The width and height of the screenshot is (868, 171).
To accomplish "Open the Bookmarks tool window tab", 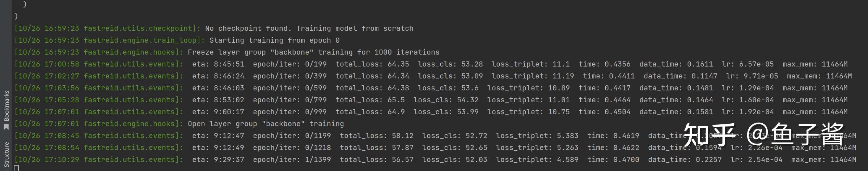I will [6, 106].
